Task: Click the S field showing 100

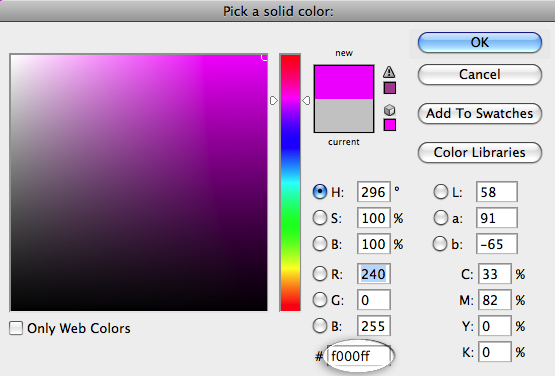Action: (x=374, y=218)
